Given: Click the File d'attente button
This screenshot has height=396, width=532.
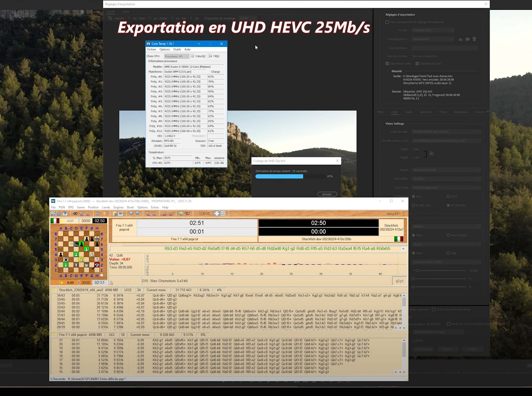Looking at the screenshot, I should 423,349.
